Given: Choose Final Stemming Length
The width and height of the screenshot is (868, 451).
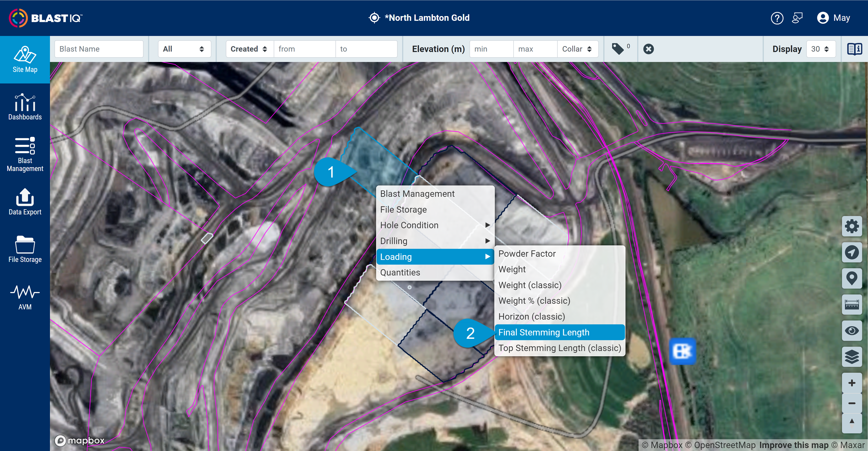Looking at the screenshot, I should click(x=559, y=332).
